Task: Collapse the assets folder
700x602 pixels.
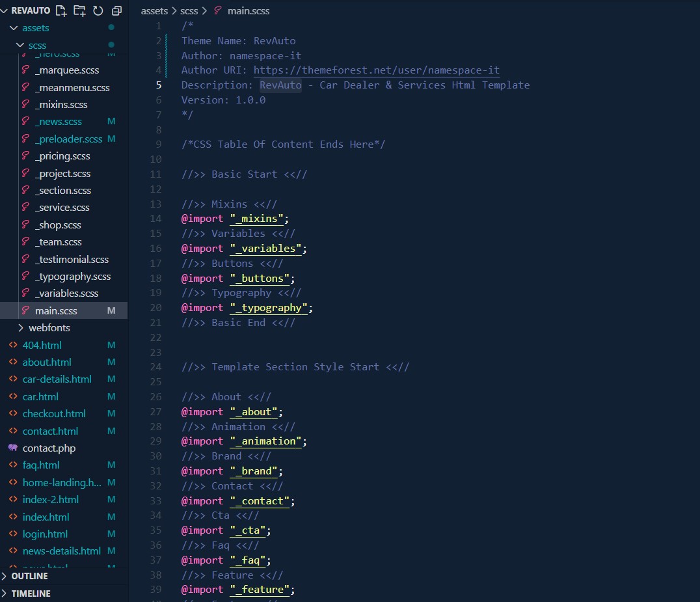Action: tap(14, 28)
